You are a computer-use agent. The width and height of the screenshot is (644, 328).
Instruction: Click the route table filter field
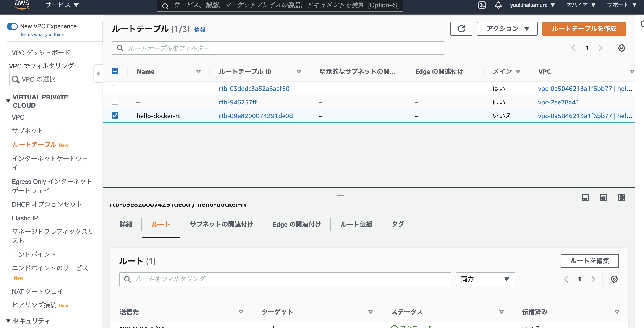[x=277, y=48]
